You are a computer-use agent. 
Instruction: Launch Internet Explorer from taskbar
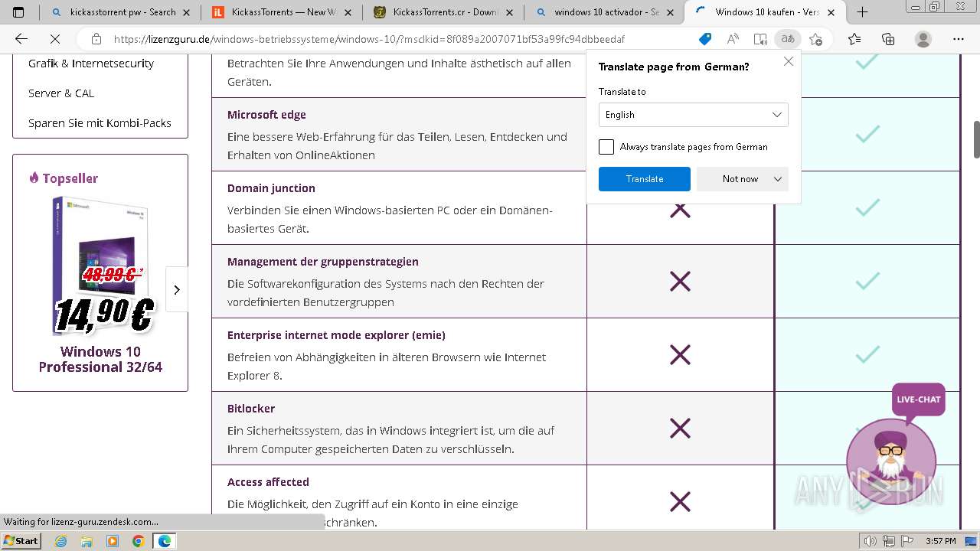point(61,541)
